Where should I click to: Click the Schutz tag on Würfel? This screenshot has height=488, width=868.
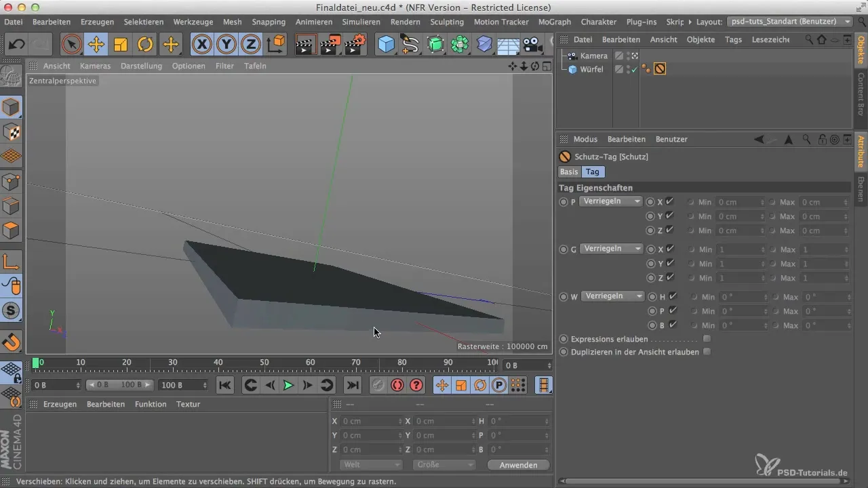tap(659, 69)
